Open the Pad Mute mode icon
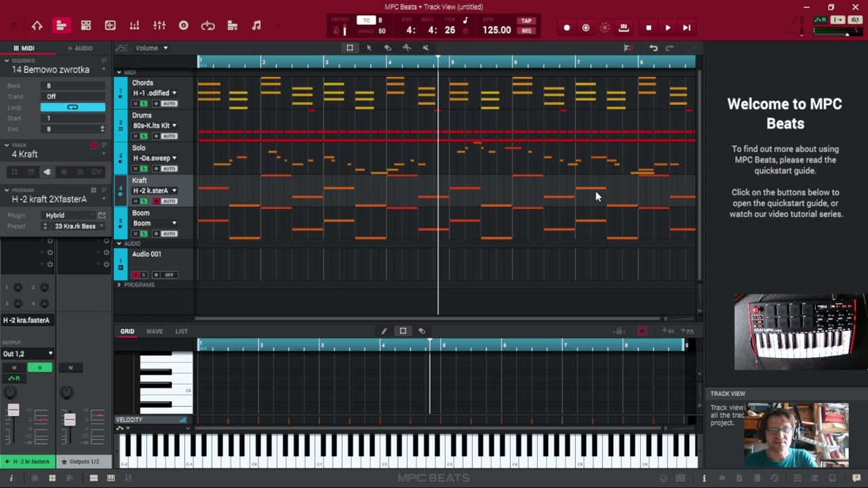 pyautogui.click(x=233, y=26)
